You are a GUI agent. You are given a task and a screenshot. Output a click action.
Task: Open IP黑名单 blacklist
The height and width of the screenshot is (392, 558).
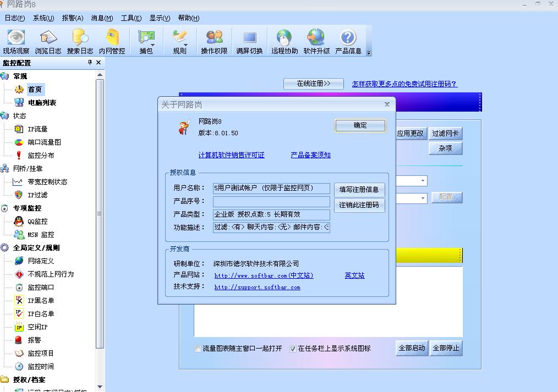(x=41, y=300)
